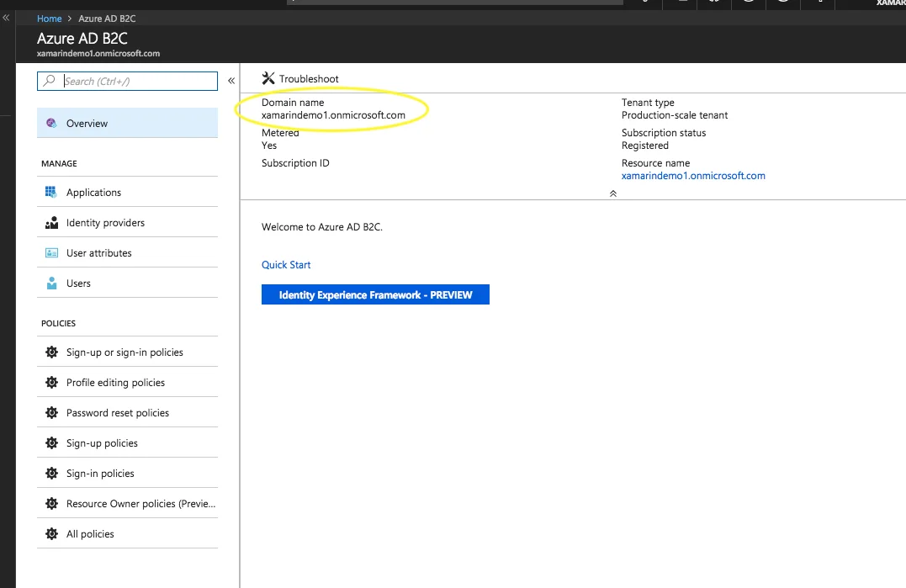
Task: Click the Subscription status Registered value
Action: 645,146
